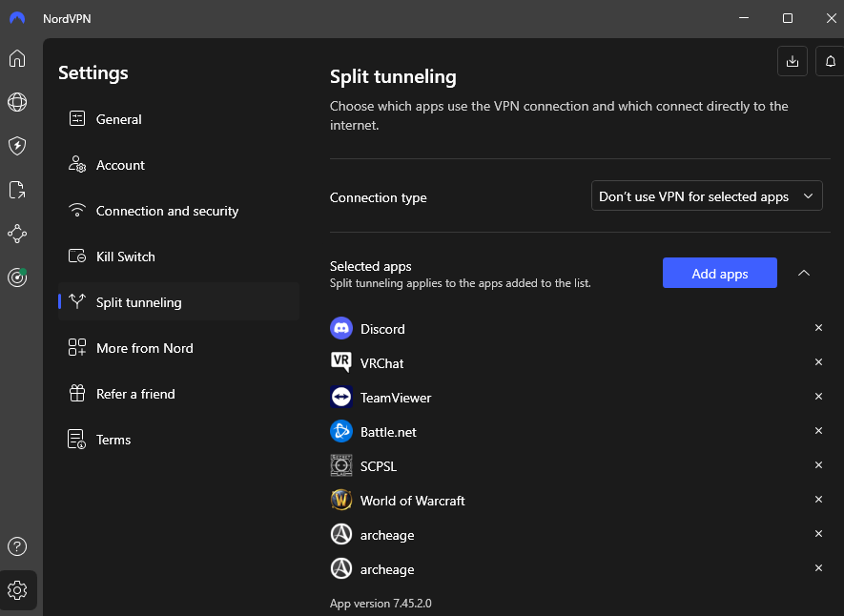Remove TeamViewer from selected apps

click(818, 397)
